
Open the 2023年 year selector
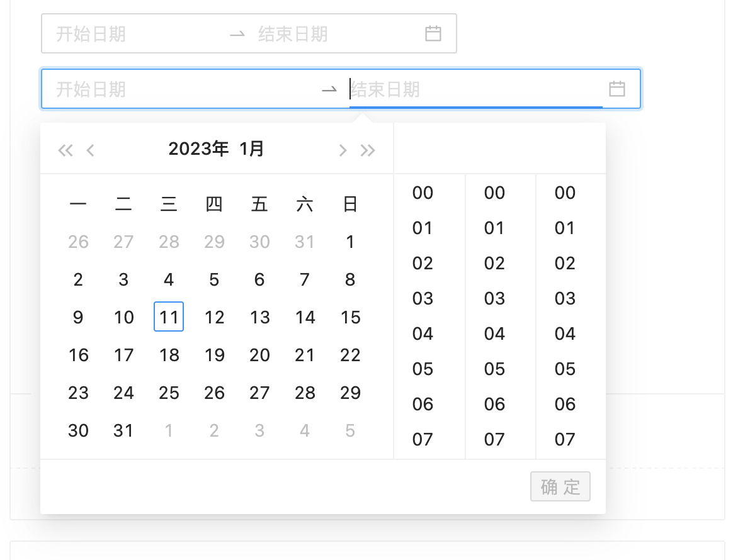pos(195,149)
